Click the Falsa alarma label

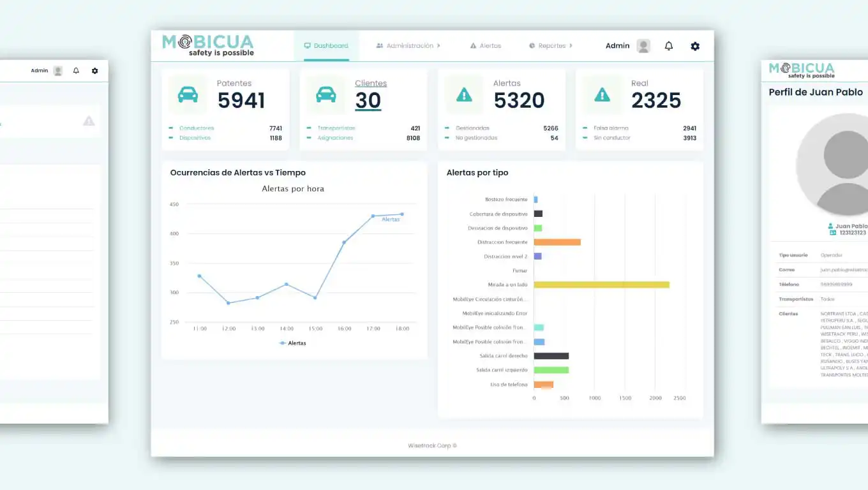(x=611, y=128)
